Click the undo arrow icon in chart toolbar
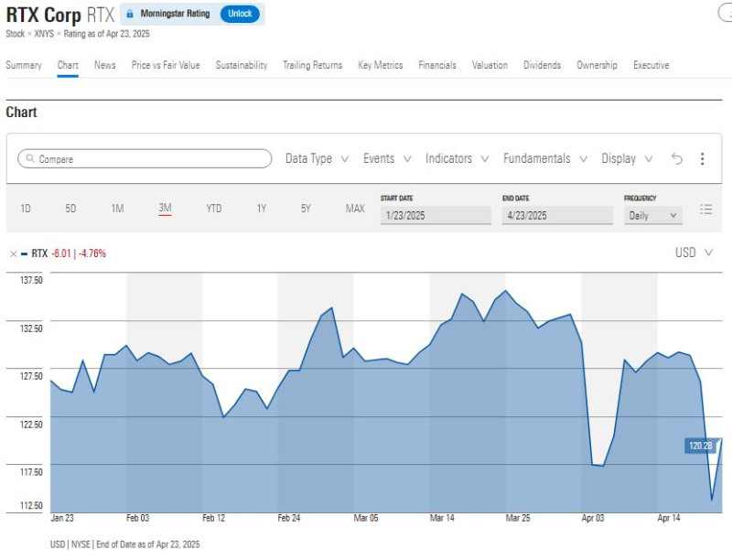Screen dimensions: 732x560 676,159
